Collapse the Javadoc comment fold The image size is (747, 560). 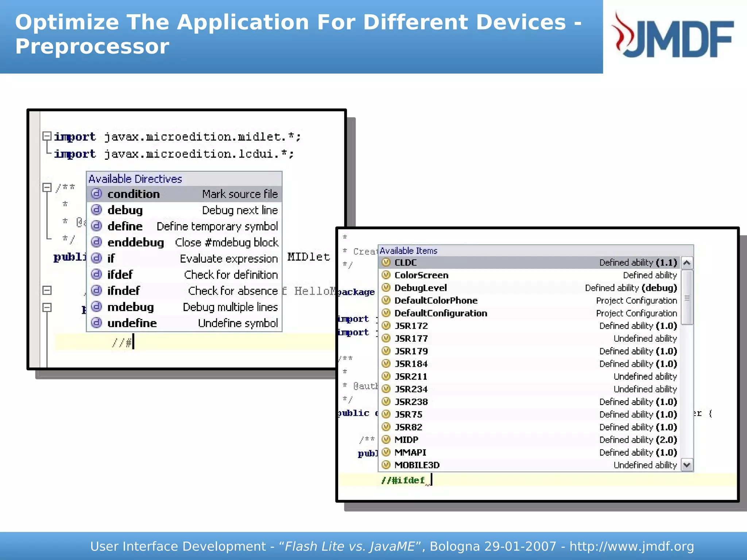point(47,187)
